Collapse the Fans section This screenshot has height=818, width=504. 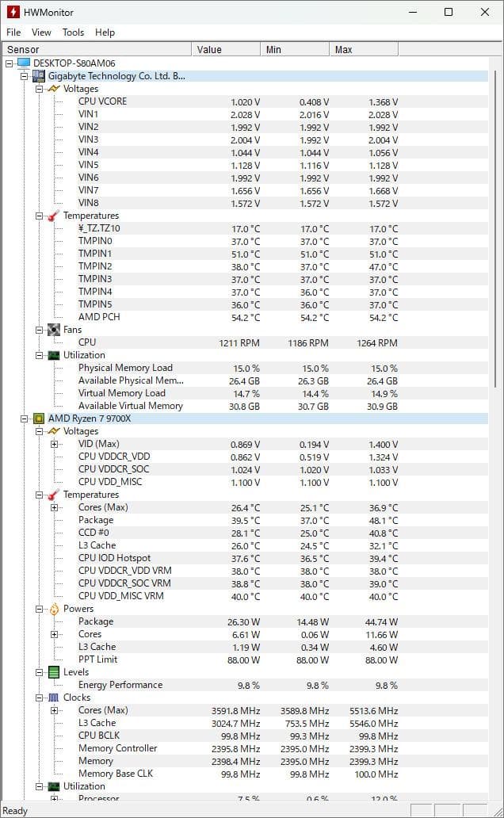38,329
